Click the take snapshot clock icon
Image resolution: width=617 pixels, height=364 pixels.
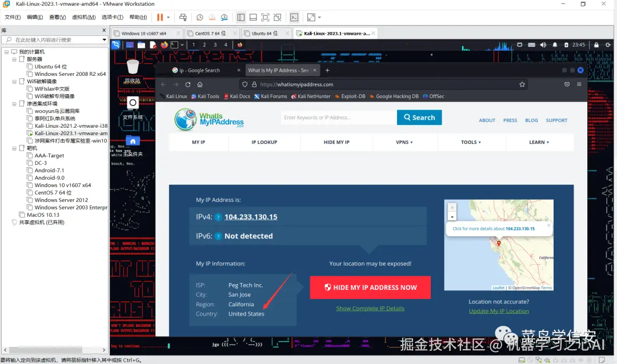pyautogui.click(x=200, y=17)
